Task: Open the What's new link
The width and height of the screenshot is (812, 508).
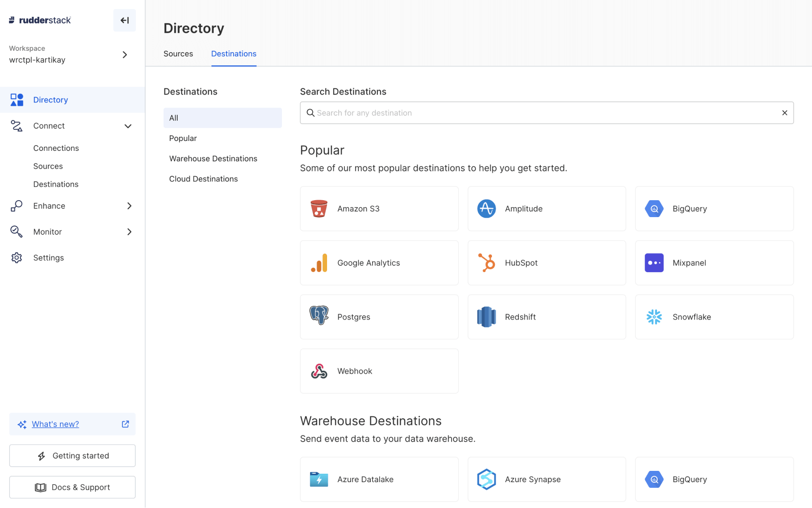Action: tap(55, 424)
